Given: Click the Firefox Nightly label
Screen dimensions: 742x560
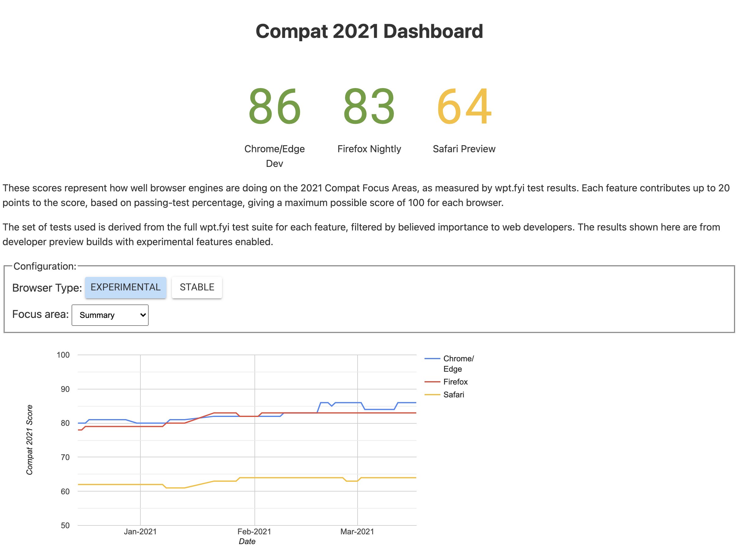Looking at the screenshot, I should tap(369, 149).
